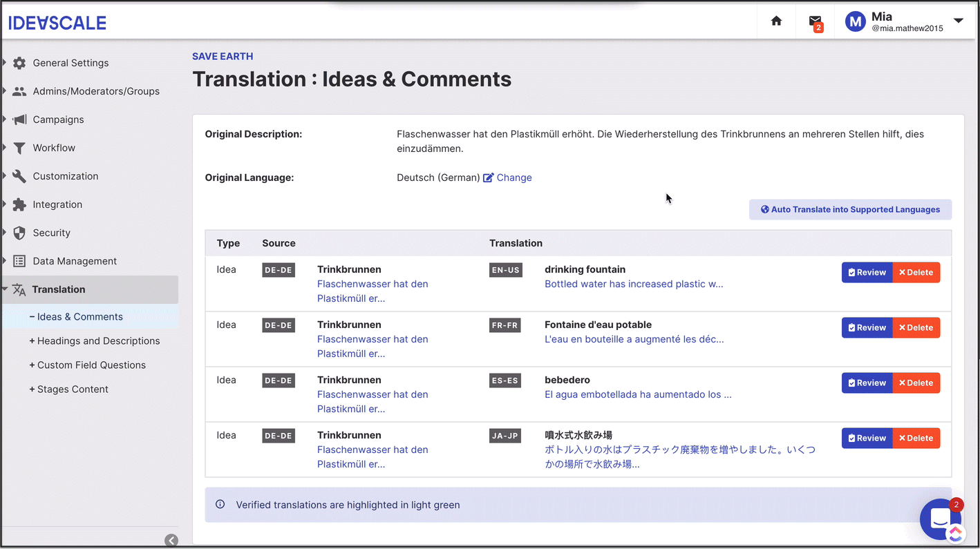The height and width of the screenshot is (549, 980).
Task: Open Workflow menu
Action: tap(54, 148)
